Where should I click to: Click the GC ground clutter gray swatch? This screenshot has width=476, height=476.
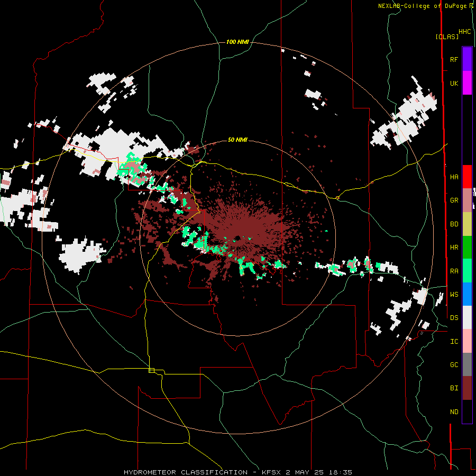pyautogui.click(x=467, y=364)
